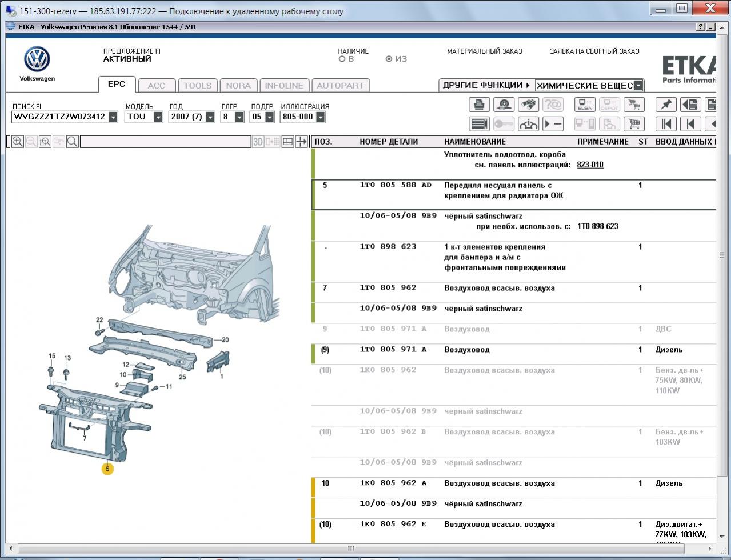Open the ELSA workshop information icon
Image resolution: width=731 pixels, height=560 pixels.
[x=585, y=105]
